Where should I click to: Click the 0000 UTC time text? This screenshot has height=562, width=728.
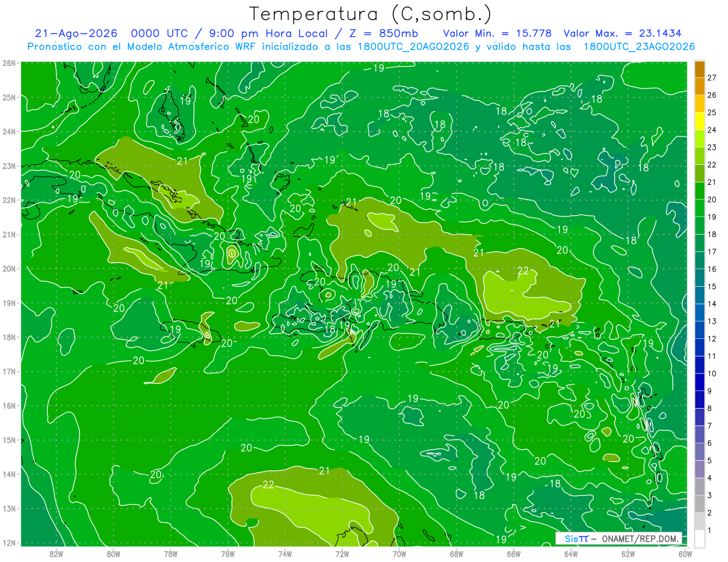[161, 33]
